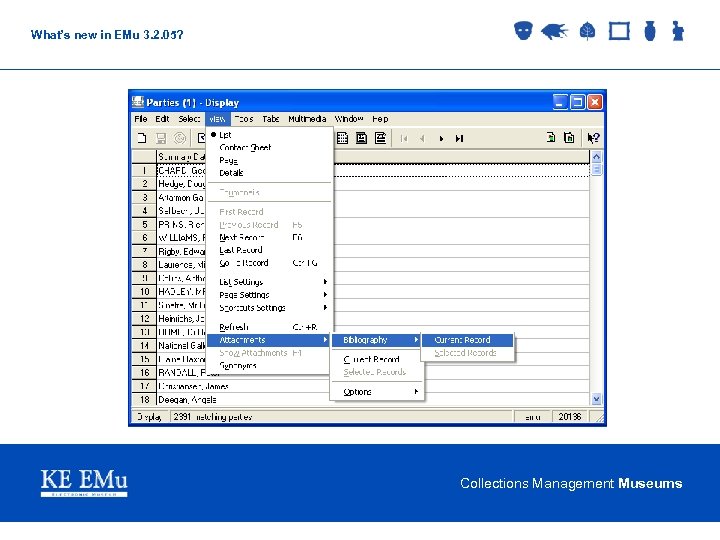Click status bar matching parties count
The height and width of the screenshot is (540, 720).
pos(342,416)
